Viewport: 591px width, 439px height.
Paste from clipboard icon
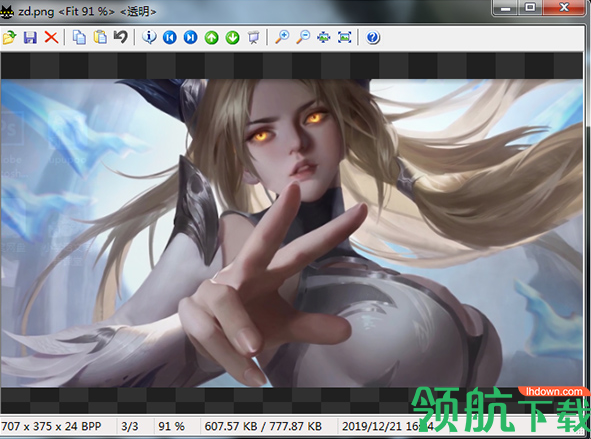pyautogui.click(x=100, y=37)
